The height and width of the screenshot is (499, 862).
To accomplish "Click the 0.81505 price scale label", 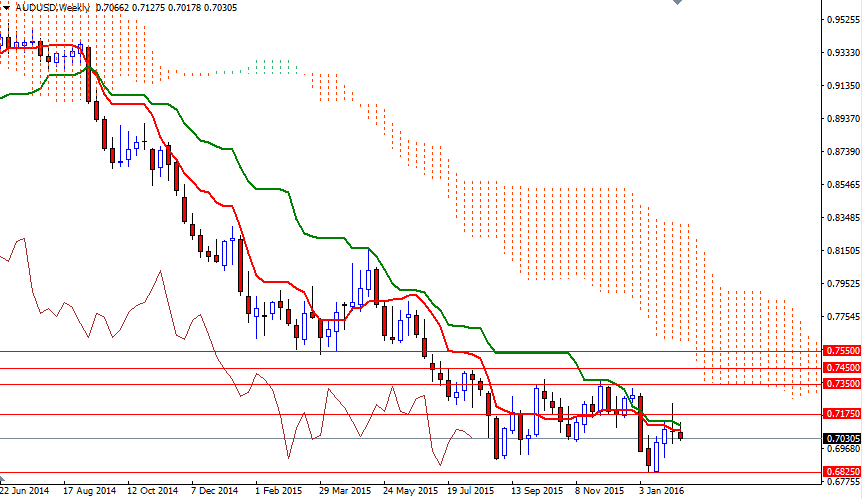I will 843,251.
